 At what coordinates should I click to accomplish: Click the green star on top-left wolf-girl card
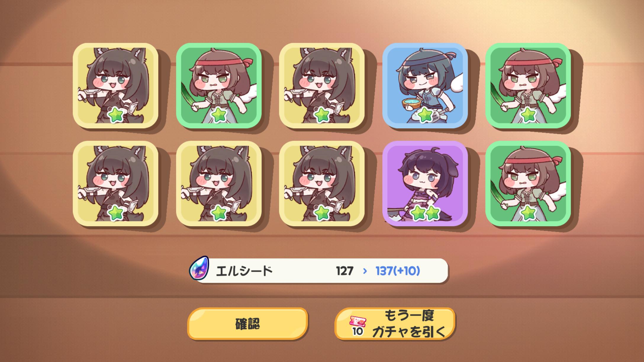115,115
